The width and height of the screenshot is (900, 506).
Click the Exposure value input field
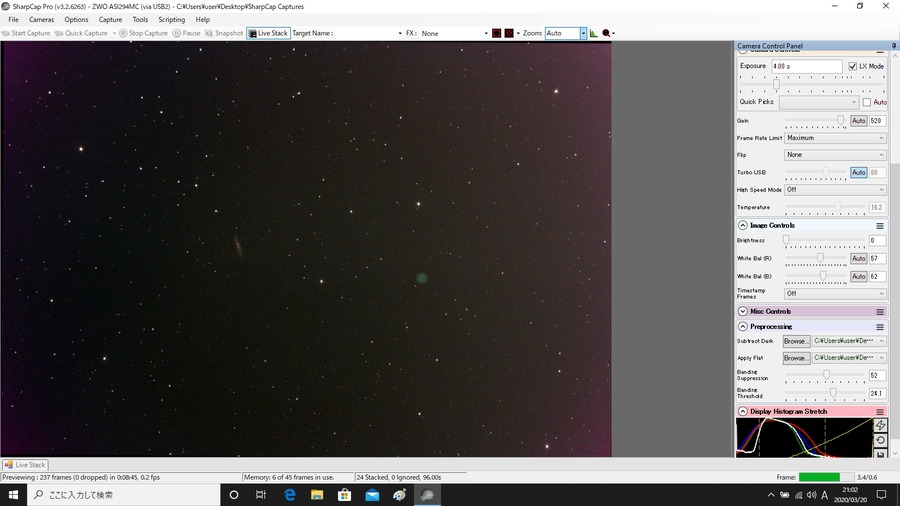click(x=806, y=67)
